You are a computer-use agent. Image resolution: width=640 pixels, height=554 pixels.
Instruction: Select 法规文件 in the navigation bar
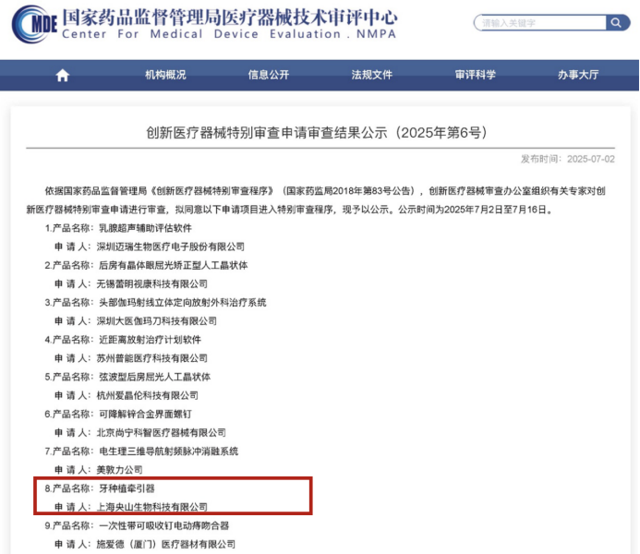click(371, 75)
